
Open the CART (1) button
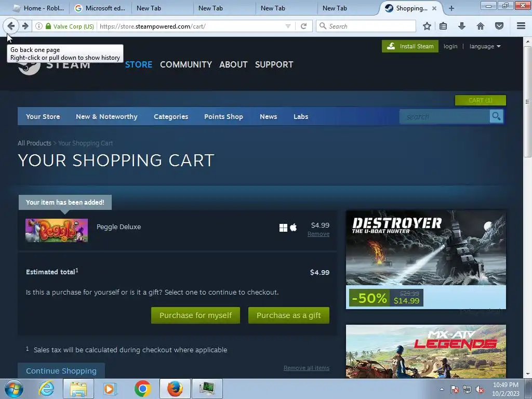pyautogui.click(x=481, y=100)
